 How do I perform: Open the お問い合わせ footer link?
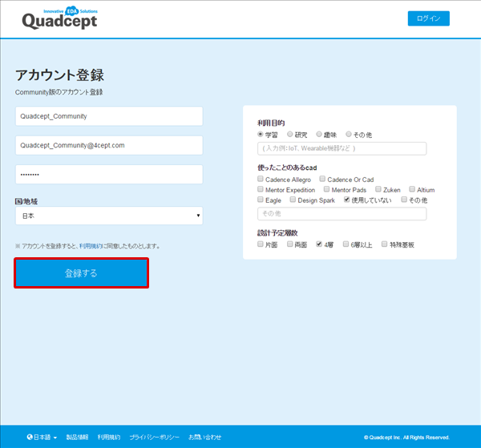204,438
